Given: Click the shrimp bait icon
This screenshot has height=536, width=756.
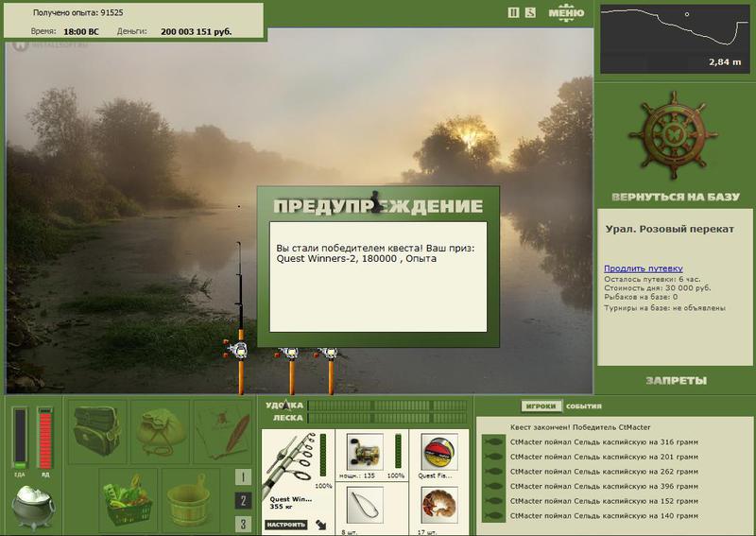Looking at the screenshot, I should pos(438,505).
